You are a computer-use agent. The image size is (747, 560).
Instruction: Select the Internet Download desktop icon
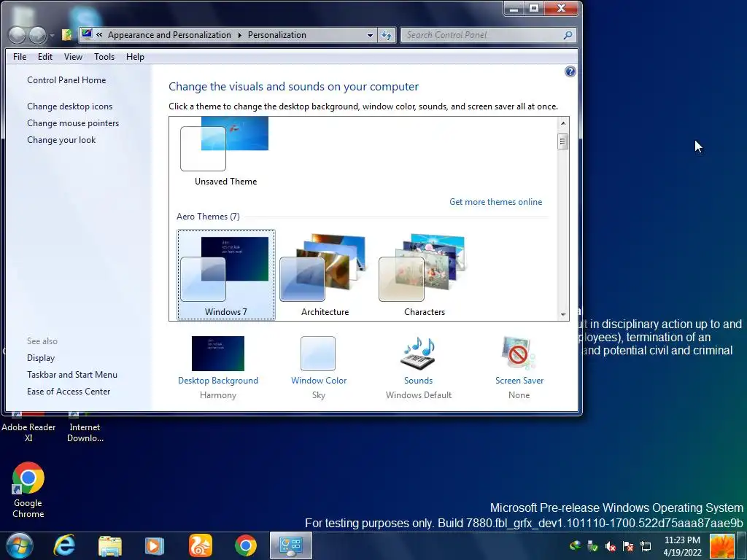click(85, 427)
